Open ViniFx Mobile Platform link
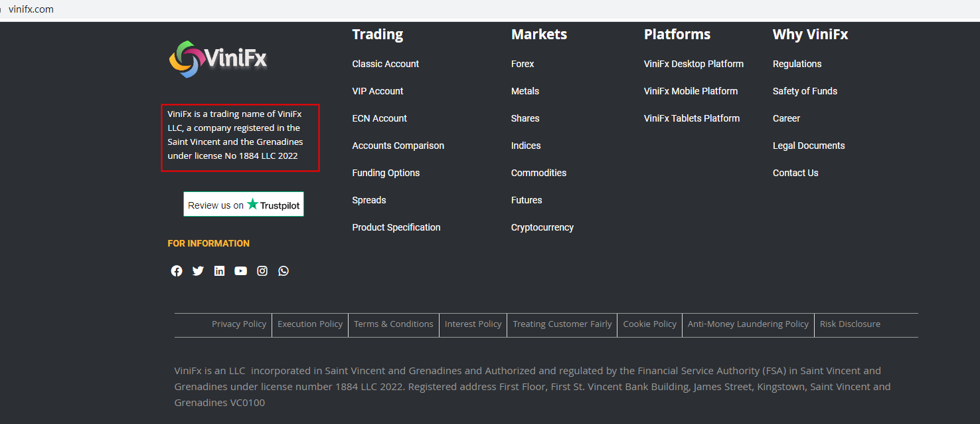Screen dimensions: 980x424 tap(691, 91)
